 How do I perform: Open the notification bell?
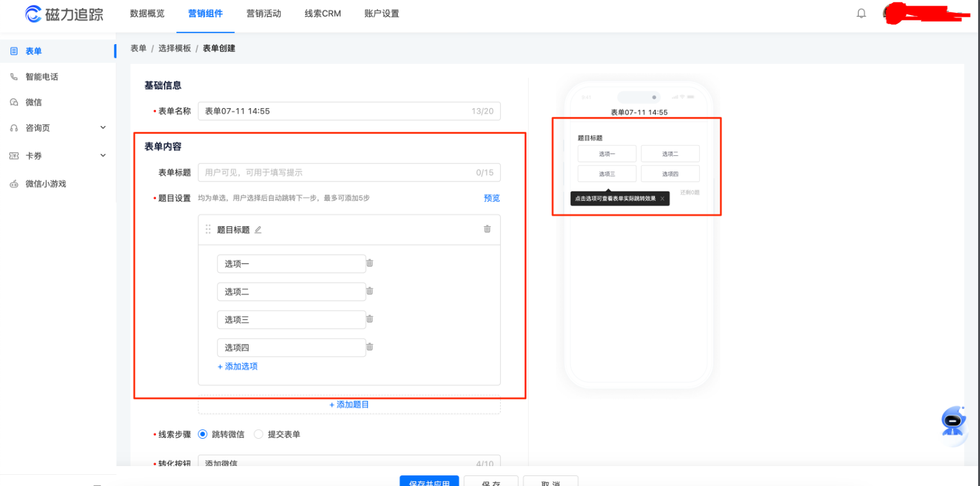861,13
